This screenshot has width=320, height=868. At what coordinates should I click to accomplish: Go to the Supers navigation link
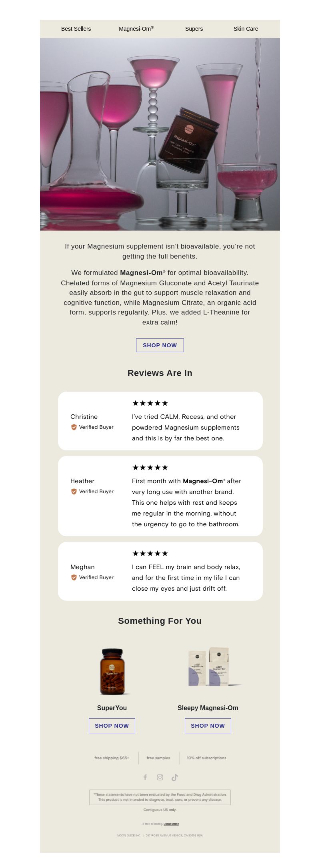click(x=194, y=29)
